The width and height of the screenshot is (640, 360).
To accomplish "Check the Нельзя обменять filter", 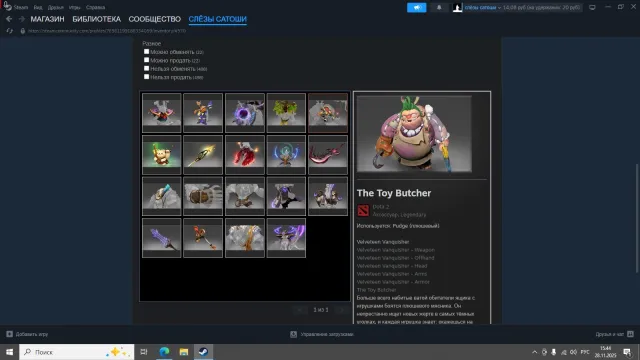I will pos(146,68).
